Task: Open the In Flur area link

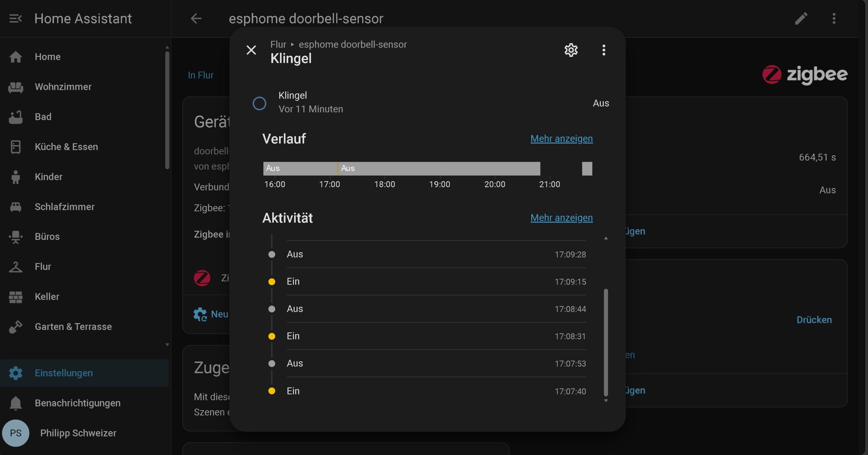Action: tap(201, 75)
